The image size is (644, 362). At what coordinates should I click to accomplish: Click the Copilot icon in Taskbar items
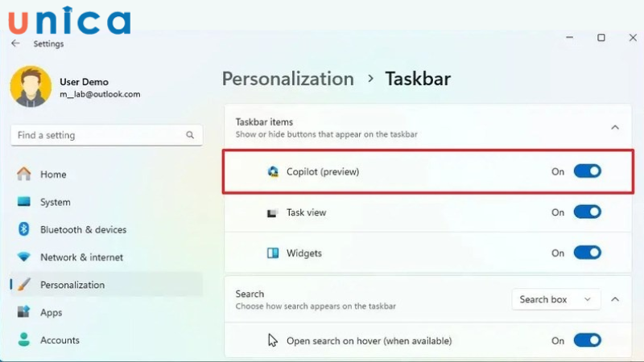272,171
